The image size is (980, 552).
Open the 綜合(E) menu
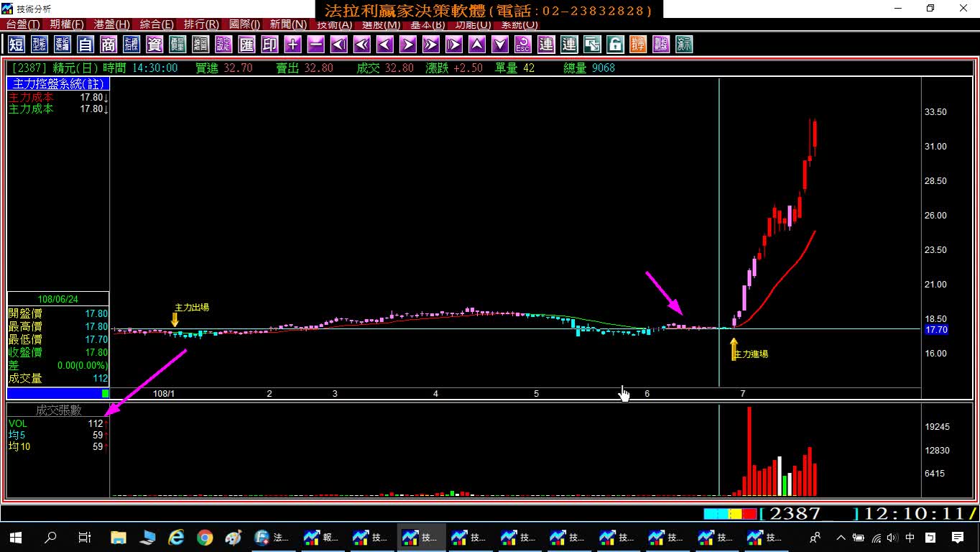click(x=157, y=24)
